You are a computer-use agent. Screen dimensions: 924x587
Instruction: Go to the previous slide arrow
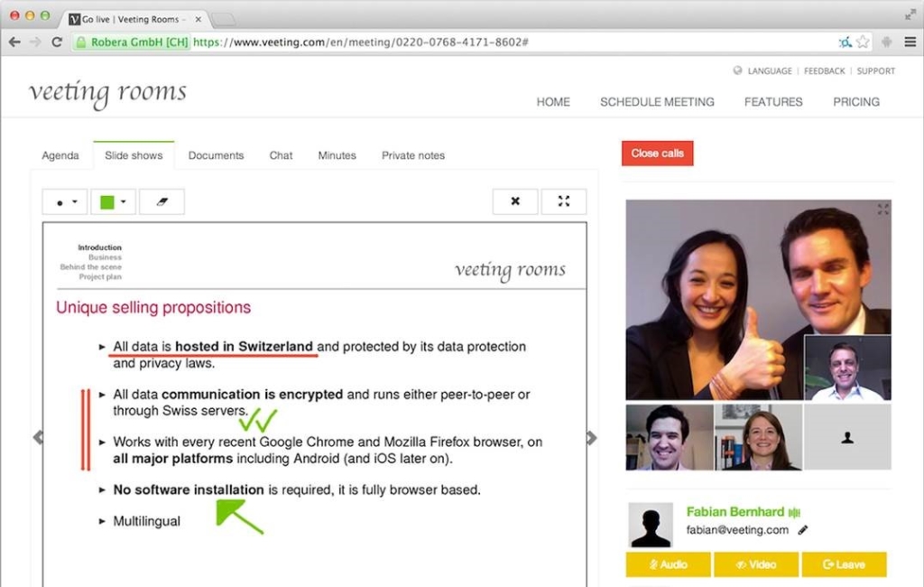tap(38, 437)
